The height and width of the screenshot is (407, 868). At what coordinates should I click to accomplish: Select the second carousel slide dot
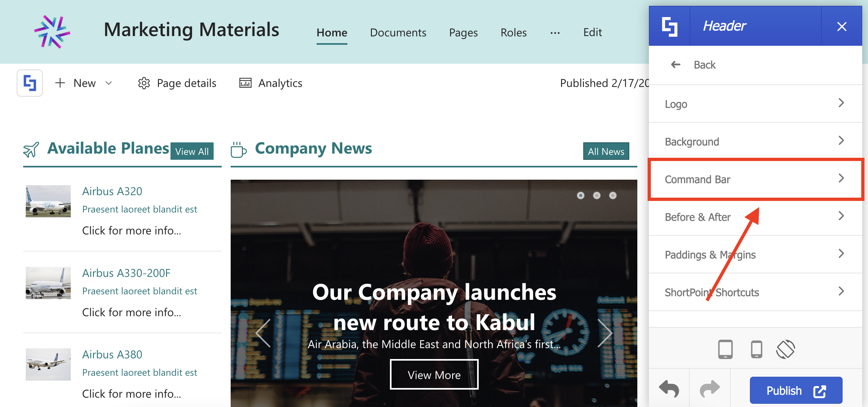click(596, 195)
